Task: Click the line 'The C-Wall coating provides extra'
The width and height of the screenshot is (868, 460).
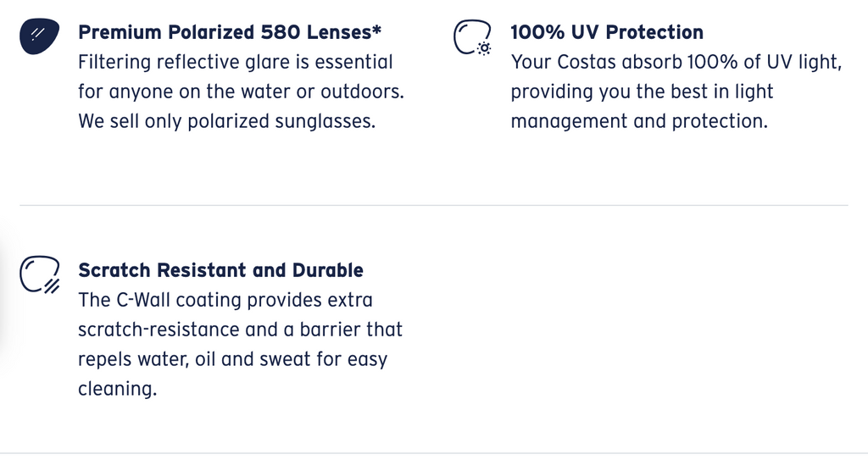Action: click(x=225, y=300)
